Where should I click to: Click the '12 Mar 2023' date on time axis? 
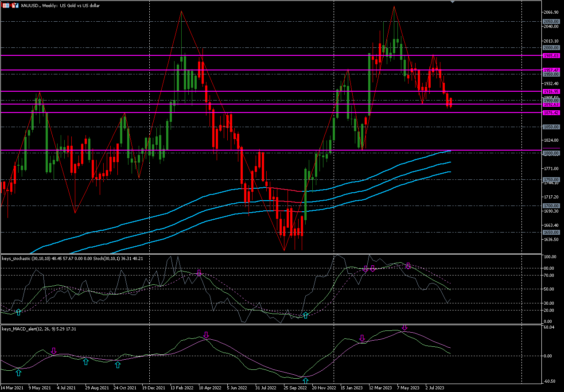click(380, 388)
